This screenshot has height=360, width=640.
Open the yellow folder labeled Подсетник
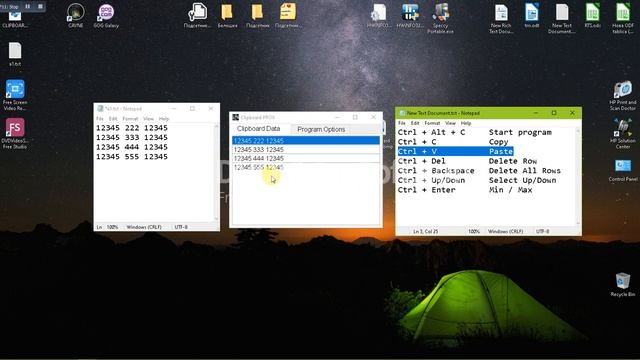[258, 16]
